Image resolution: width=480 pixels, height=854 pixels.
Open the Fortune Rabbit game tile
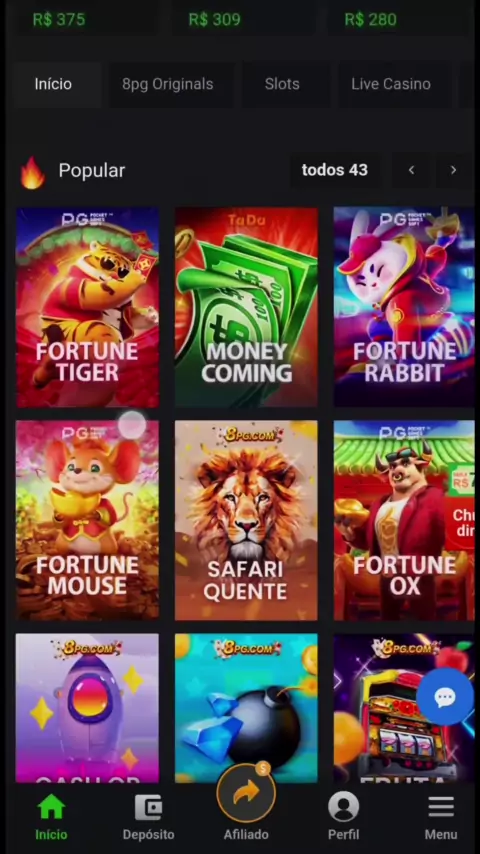[404, 307]
